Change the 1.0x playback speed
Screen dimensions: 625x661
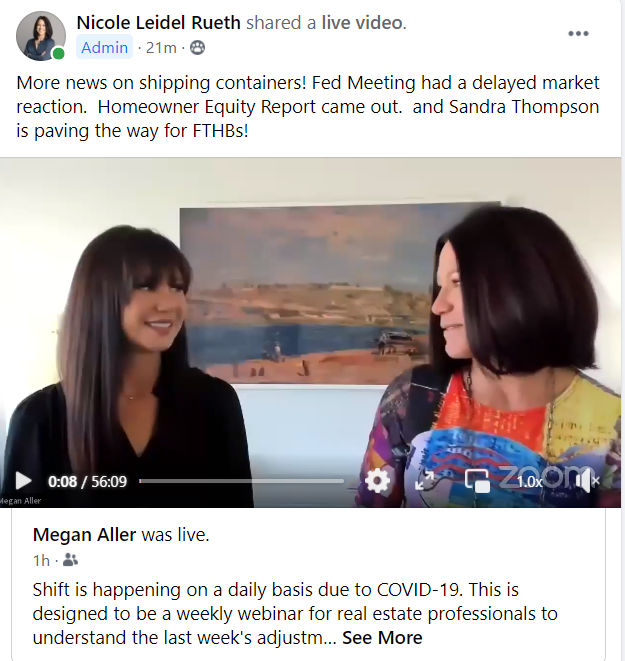point(529,481)
